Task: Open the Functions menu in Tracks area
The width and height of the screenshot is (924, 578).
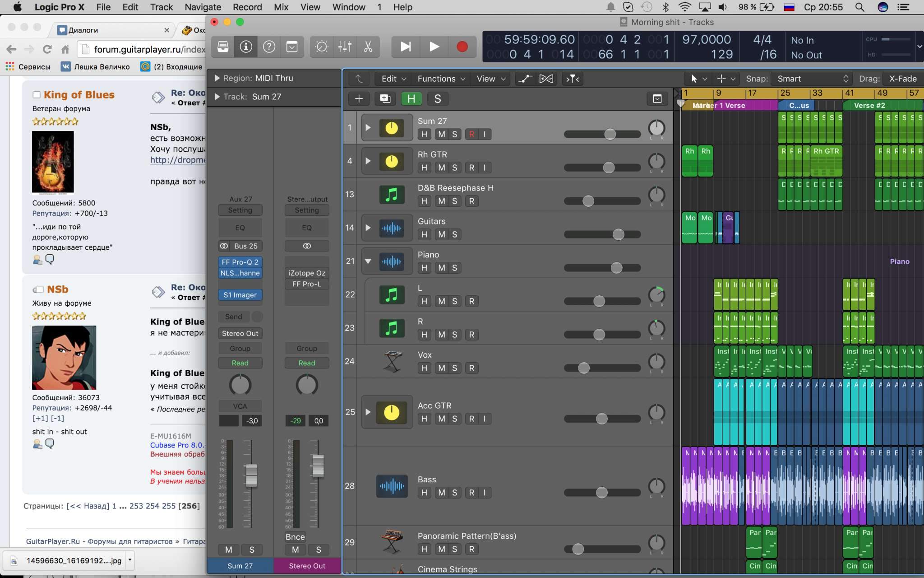Action: tap(441, 79)
